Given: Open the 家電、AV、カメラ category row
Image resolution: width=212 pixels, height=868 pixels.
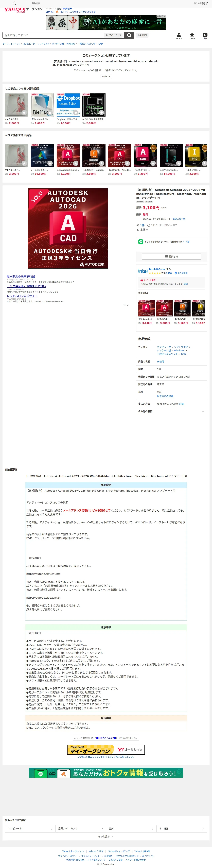Looking at the screenshot, I should [81, 829].
